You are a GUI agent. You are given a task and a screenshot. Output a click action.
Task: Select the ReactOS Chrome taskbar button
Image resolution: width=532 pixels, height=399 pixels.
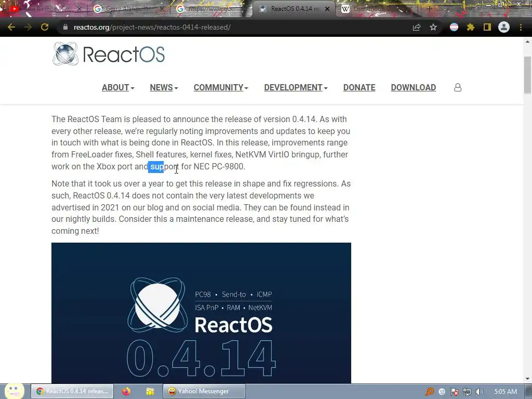72,391
